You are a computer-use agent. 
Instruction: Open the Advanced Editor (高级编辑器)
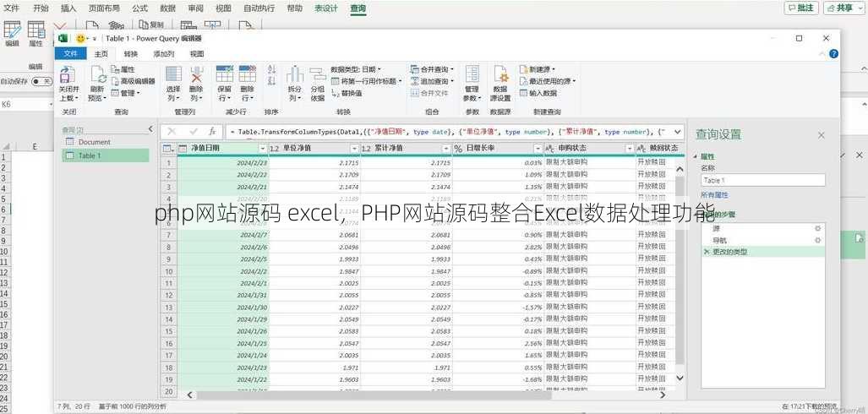click(133, 81)
